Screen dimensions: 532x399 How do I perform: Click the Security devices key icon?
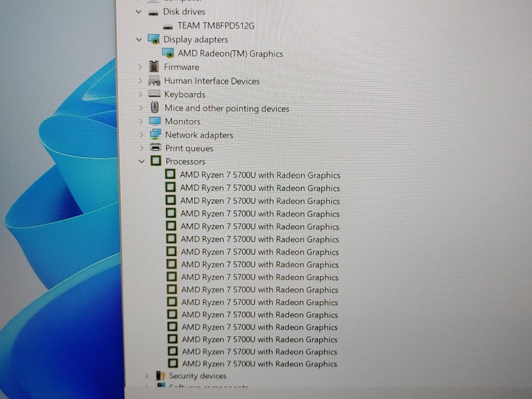pos(161,376)
